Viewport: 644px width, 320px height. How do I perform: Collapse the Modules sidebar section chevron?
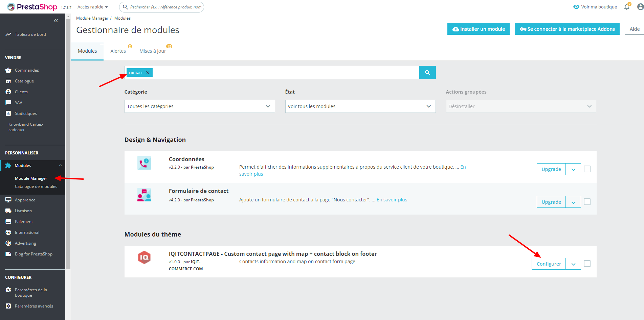click(x=60, y=166)
